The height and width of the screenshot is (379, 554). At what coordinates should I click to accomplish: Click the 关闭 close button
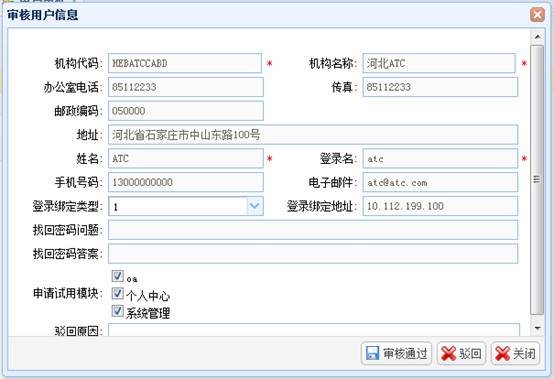tap(515, 353)
